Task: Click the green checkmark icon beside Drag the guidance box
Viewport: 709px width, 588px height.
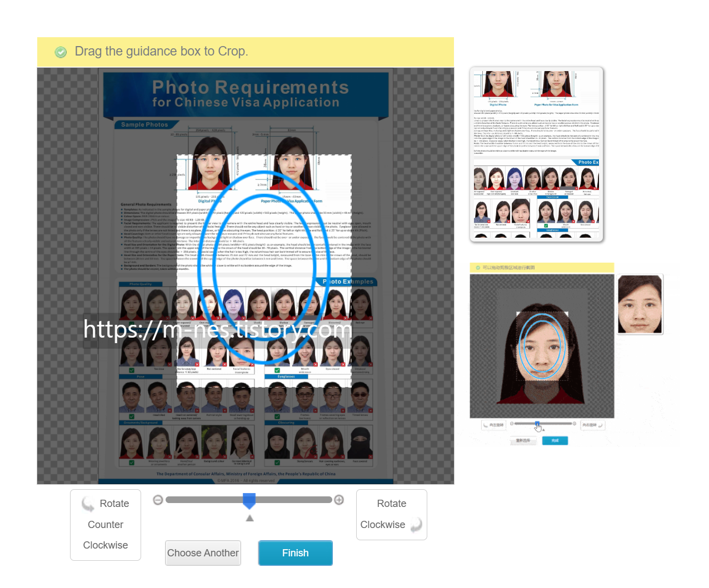Action: tap(61, 52)
